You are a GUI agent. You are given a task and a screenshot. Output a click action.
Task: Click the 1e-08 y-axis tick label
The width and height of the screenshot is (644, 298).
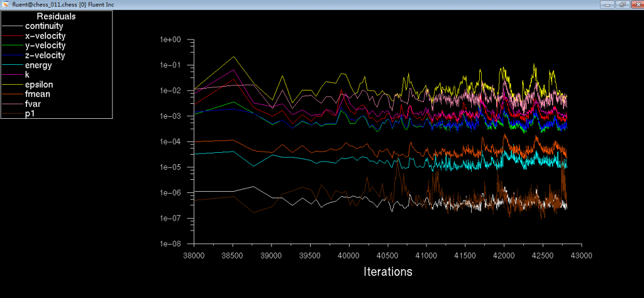(x=170, y=244)
